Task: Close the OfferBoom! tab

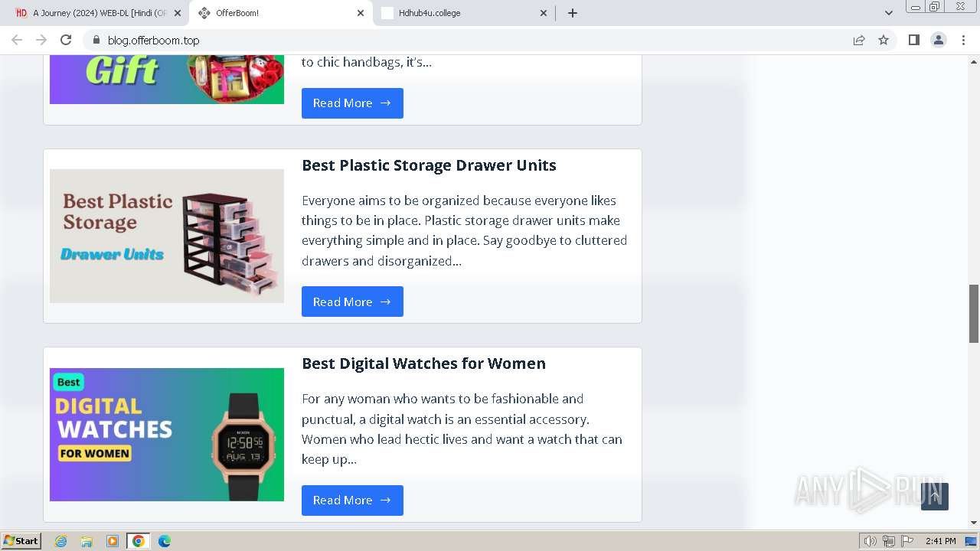Action: click(361, 12)
